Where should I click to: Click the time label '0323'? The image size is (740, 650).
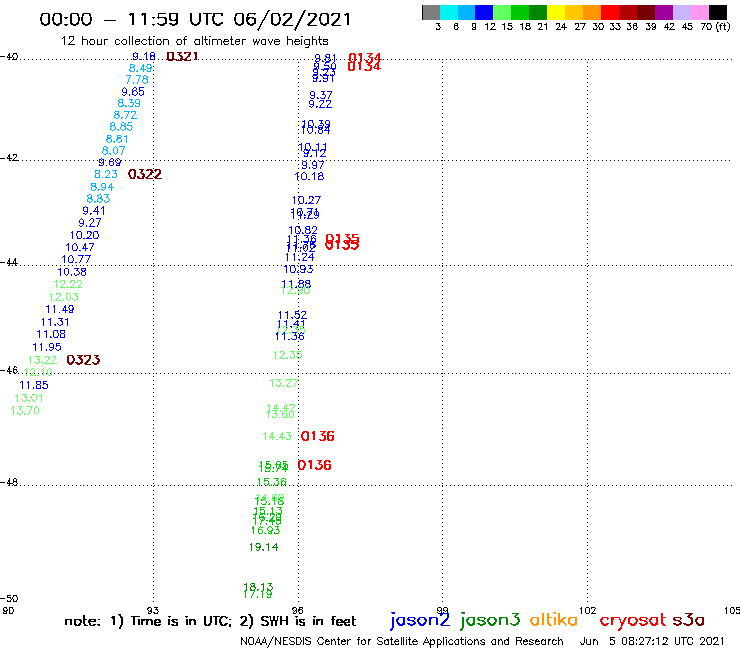[83, 360]
